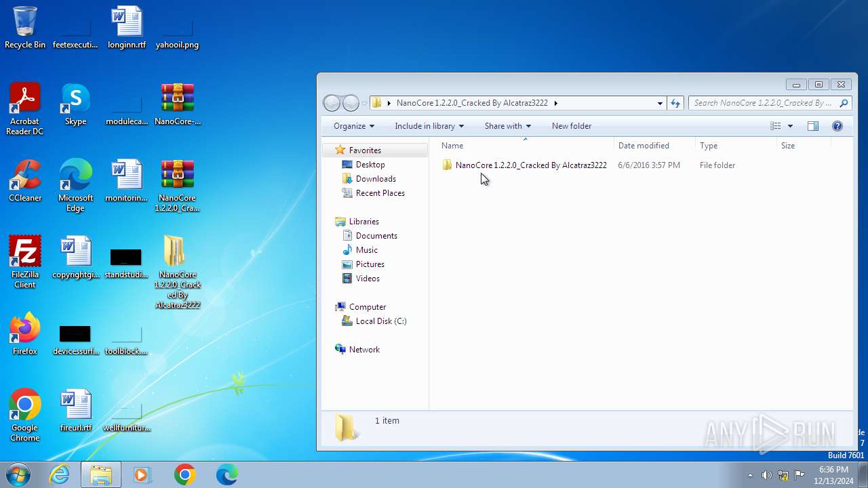Select NanoCore 1.2.2.0_Cra... archive on desktop
The height and width of the screenshot is (488, 868).
tap(178, 185)
